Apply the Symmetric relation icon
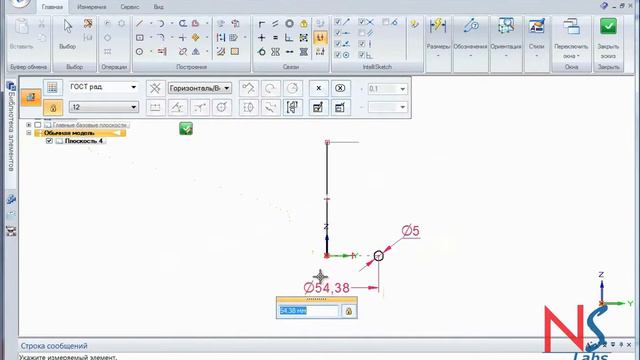 (x=276, y=52)
